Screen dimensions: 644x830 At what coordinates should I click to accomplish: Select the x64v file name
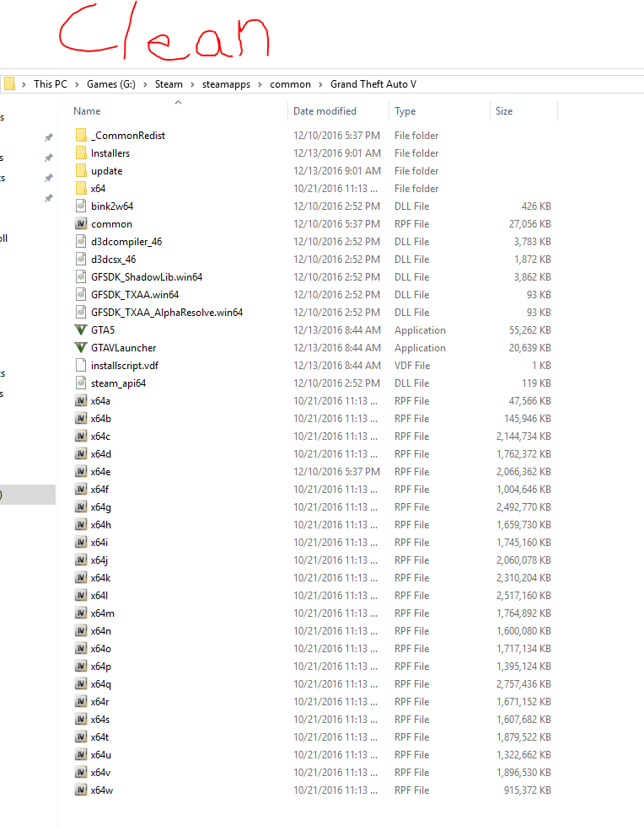click(x=100, y=773)
